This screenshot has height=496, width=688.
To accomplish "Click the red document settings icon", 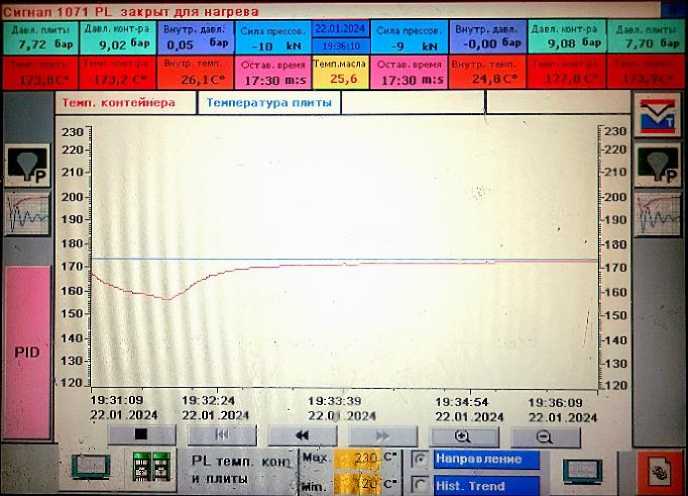I will coord(660,472).
